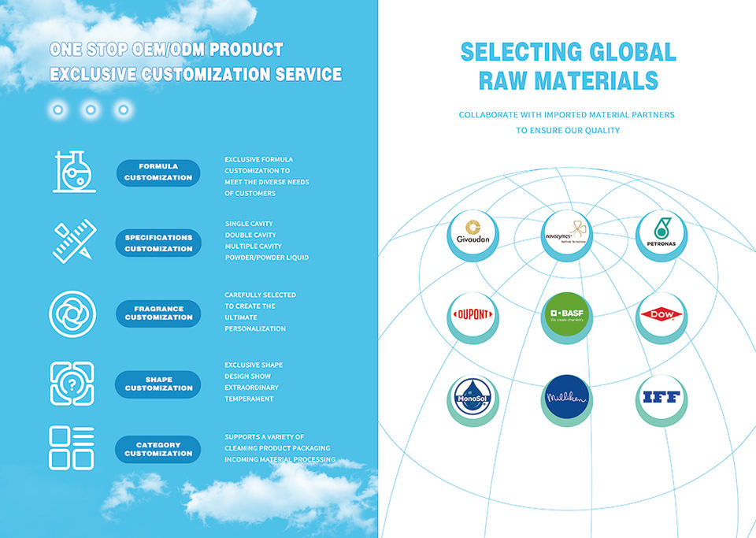
Task: Click the circular fragrance flower icon
Action: [x=72, y=314]
